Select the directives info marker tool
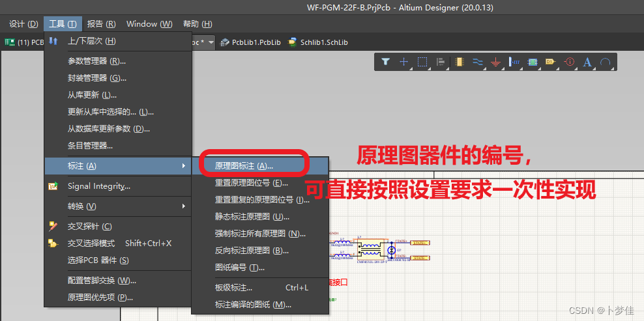 pos(569,62)
